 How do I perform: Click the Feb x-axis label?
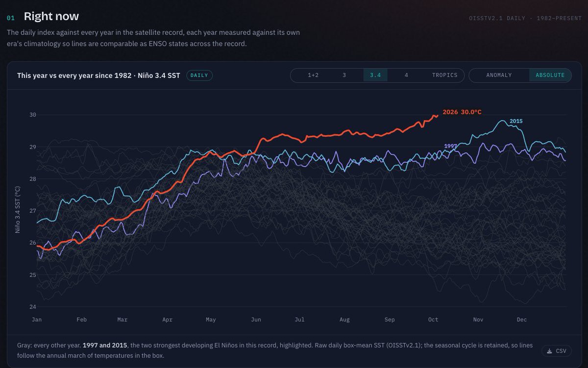point(81,319)
